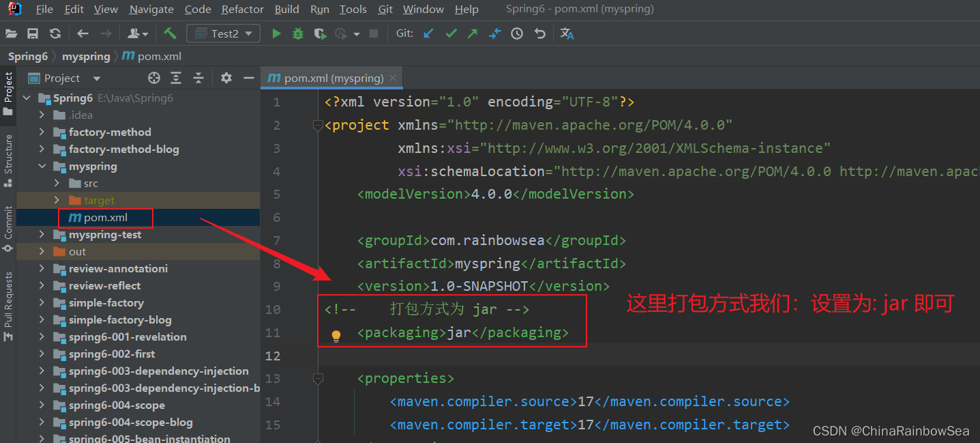Update project with Git blue arrow
The height and width of the screenshot is (443, 980).
pos(428,33)
